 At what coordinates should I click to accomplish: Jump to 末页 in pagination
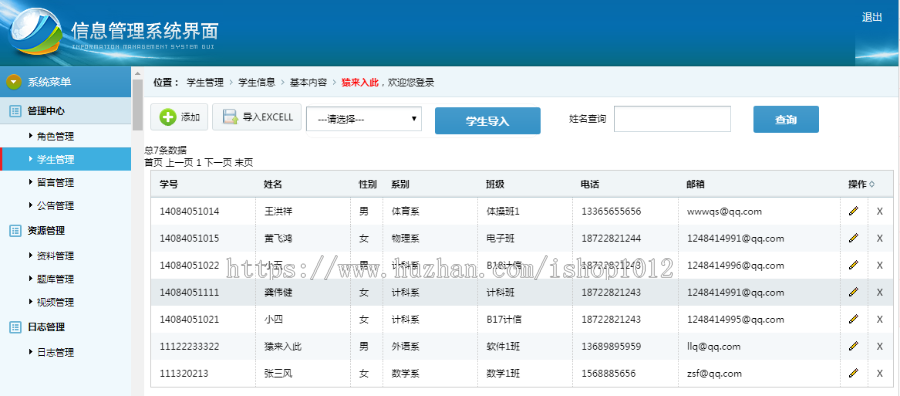tap(243, 162)
